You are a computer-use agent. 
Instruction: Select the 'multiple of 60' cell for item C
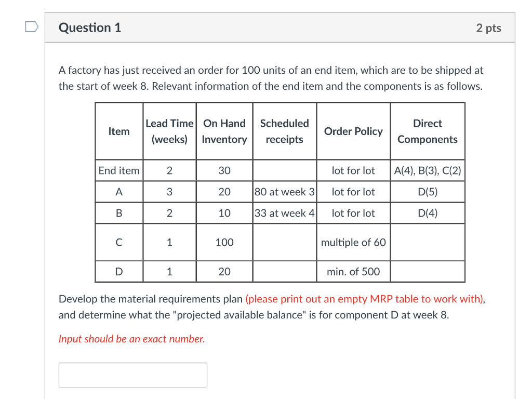pos(353,242)
